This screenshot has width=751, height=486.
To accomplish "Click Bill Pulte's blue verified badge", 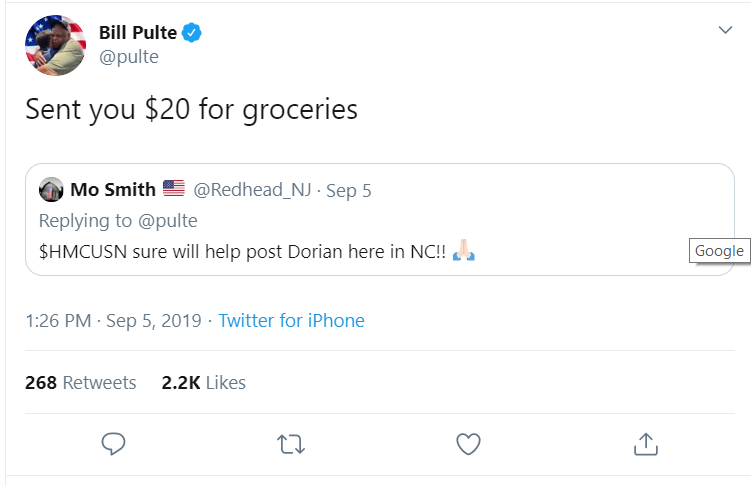I will click(192, 33).
